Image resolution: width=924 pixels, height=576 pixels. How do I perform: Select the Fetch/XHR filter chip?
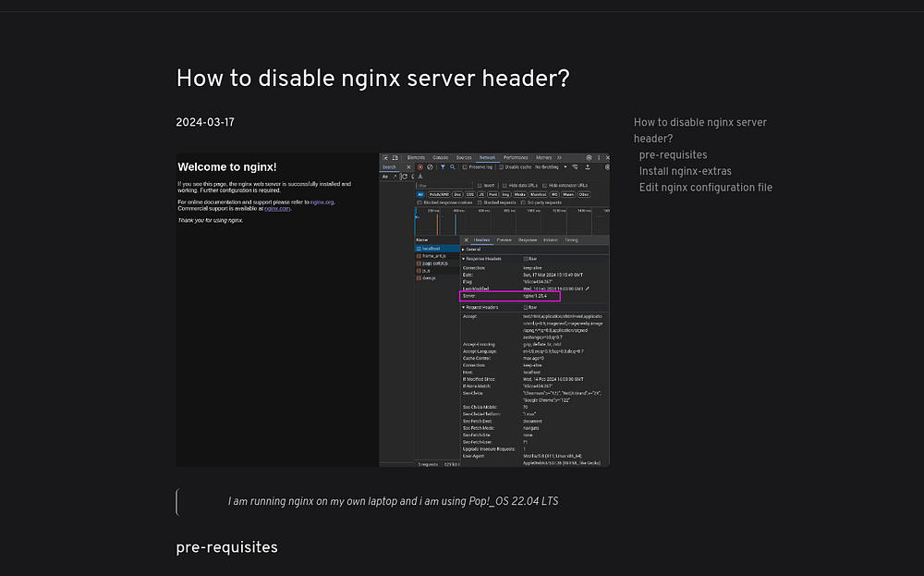tap(440, 194)
